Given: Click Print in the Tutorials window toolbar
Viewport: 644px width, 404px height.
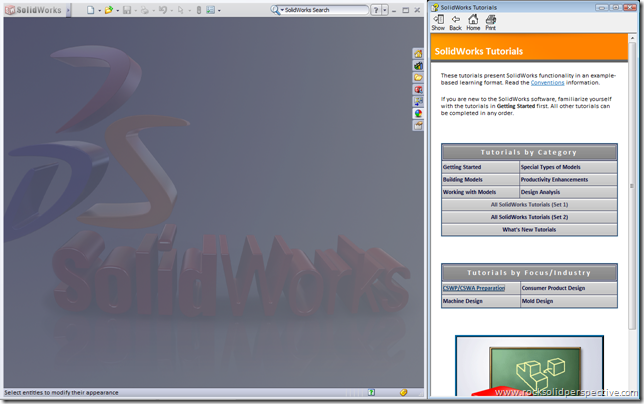Looking at the screenshot, I should (x=491, y=23).
